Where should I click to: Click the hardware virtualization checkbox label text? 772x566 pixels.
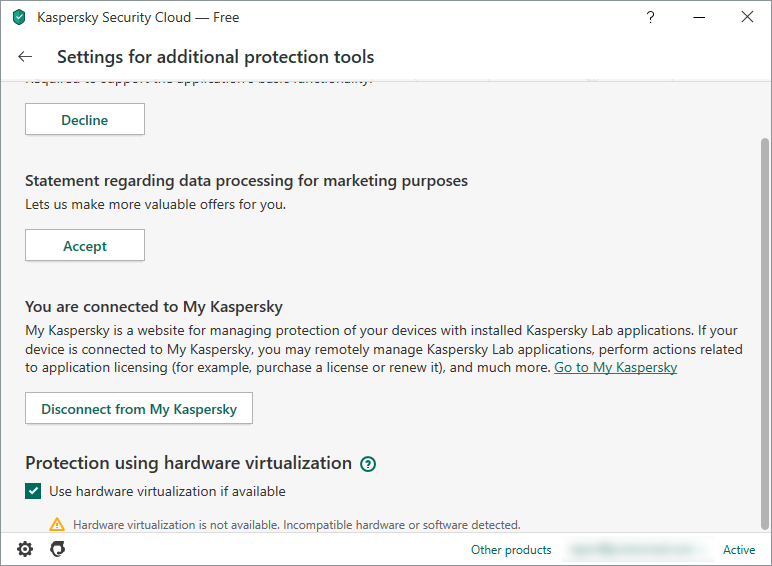click(x=167, y=492)
